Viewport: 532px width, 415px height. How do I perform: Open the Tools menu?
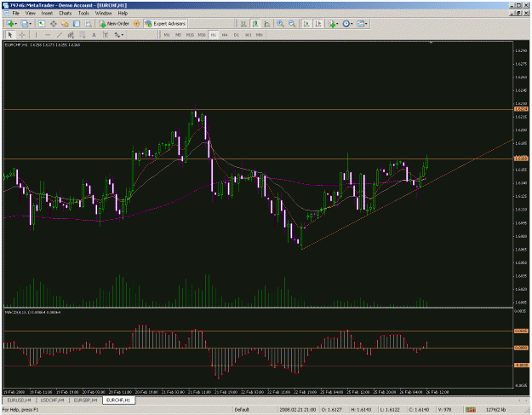(x=83, y=14)
